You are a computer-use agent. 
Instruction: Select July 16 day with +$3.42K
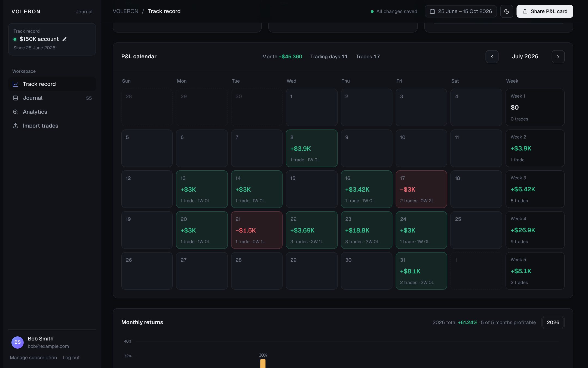366,189
